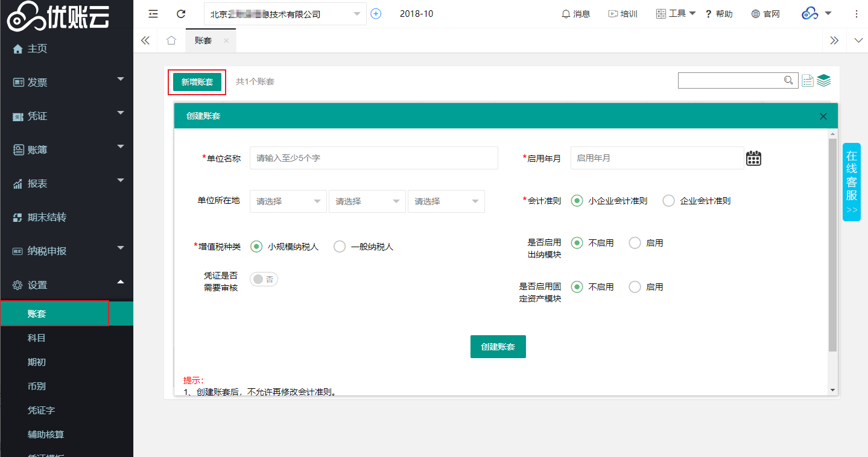The image size is (868, 457).
Task: Open the user account cloud menu
Action: point(817,13)
